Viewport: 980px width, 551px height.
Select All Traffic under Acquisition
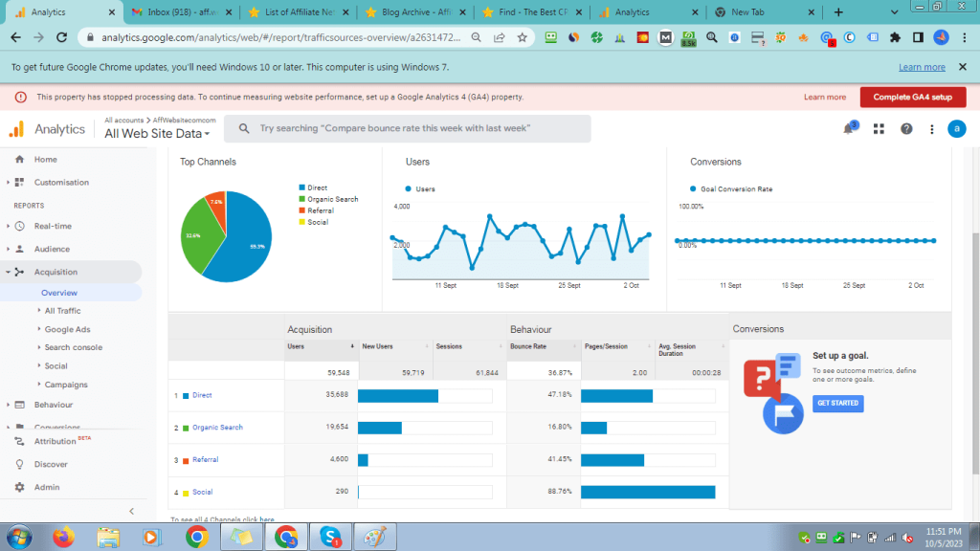(x=62, y=311)
